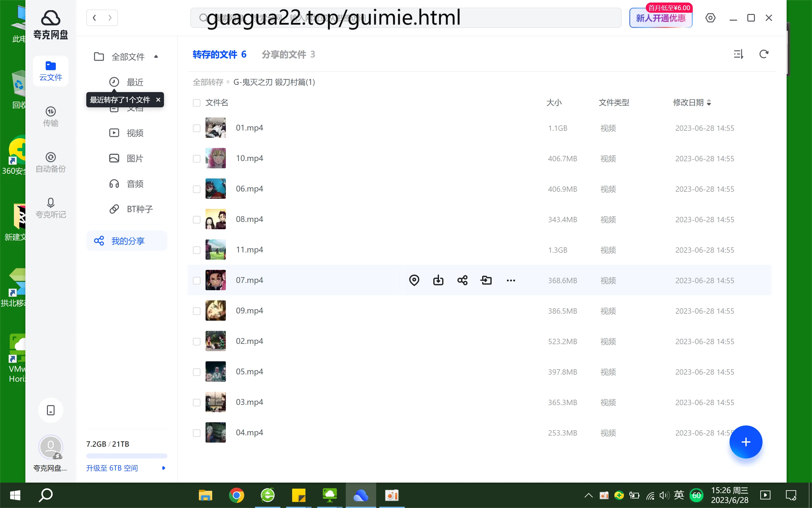
Task: Collapse the 全部文件 tree arrow
Action: (x=156, y=57)
